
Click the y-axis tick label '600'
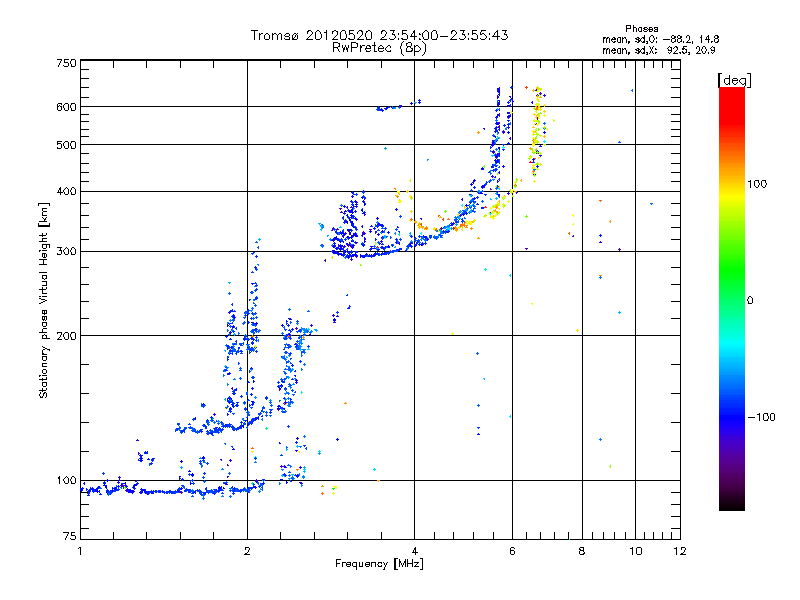[66, 107]
